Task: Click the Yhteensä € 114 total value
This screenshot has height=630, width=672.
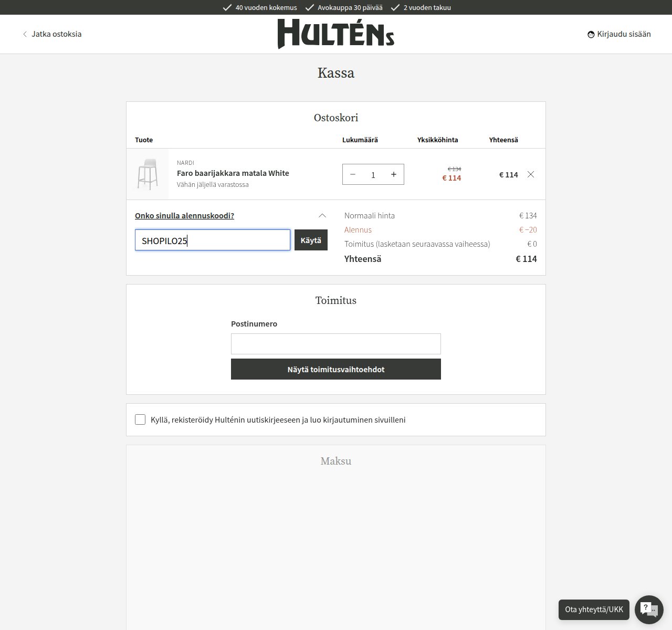Action: [x=527, y=259]
